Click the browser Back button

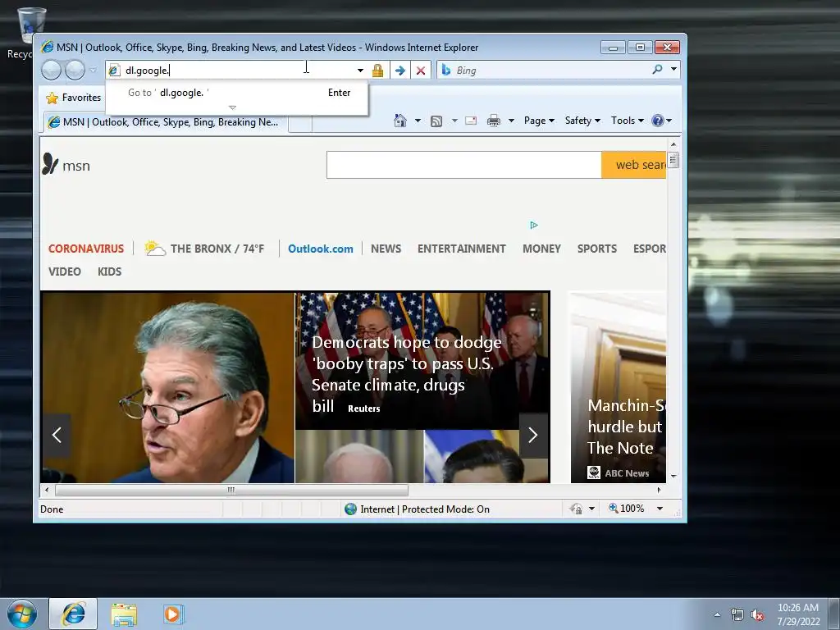pyautogui.click(x=52, y=71)
